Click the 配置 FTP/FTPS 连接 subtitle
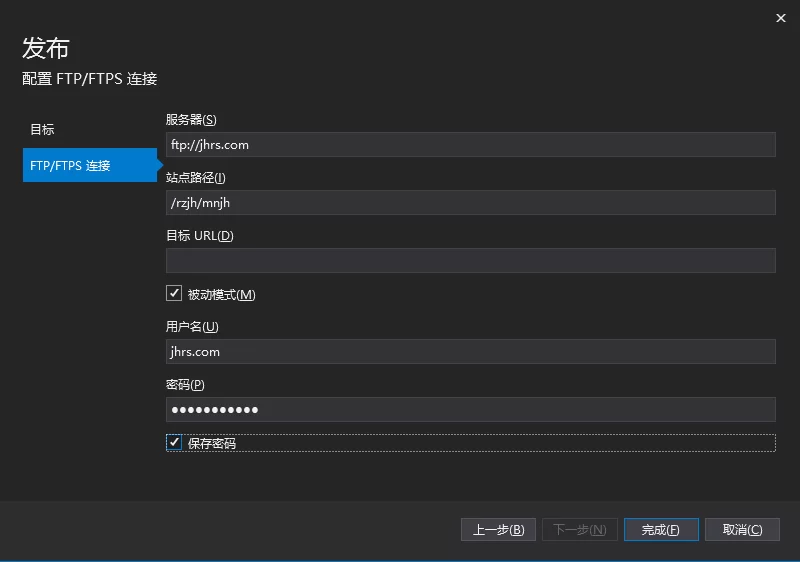The width and height of the screenshot is (800, 562). coord(89,79)
